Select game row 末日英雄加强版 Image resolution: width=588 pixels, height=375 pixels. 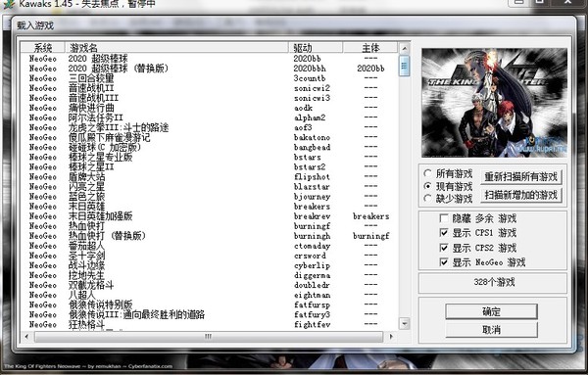click(209, 215)
